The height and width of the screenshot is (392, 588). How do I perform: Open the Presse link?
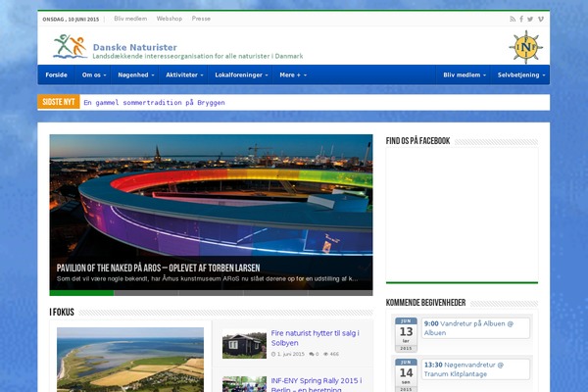point(201,19)
